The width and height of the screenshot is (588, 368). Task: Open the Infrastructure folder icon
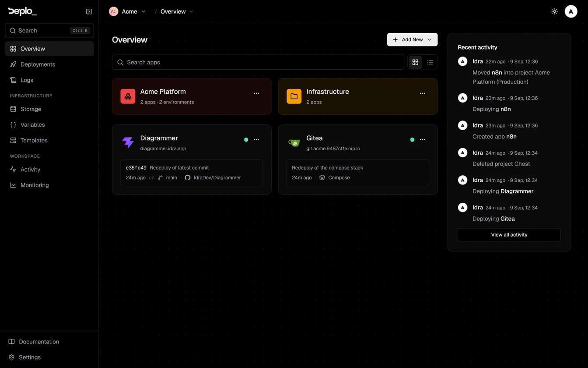click(x=294, y=96)
